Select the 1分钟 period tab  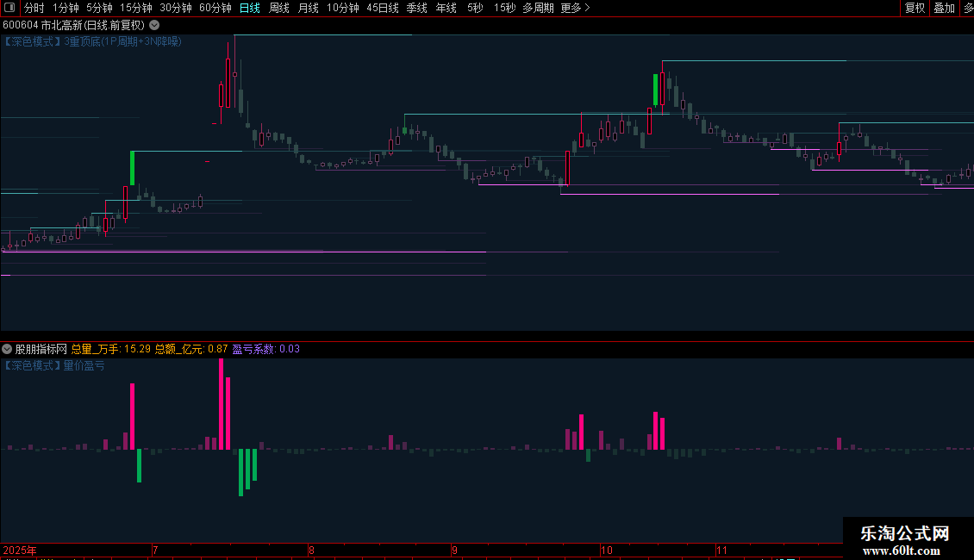(66, 8)
